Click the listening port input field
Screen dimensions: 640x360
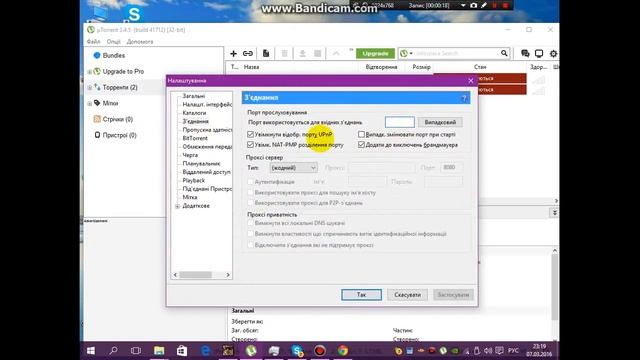click(400, 122)
